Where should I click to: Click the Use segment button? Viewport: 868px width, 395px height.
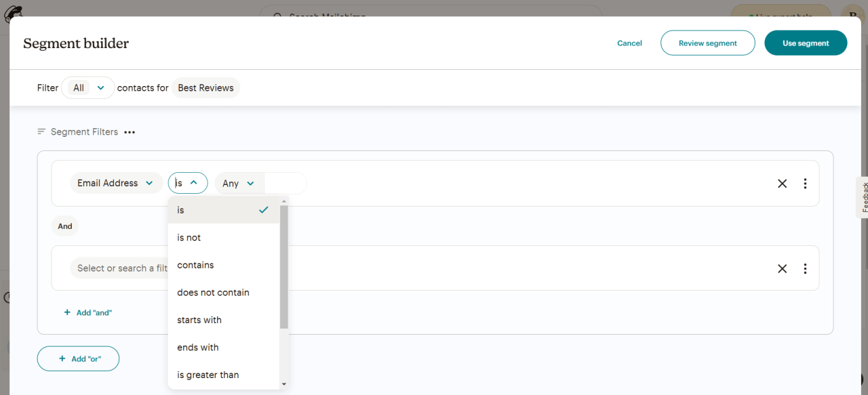[806, 43]
